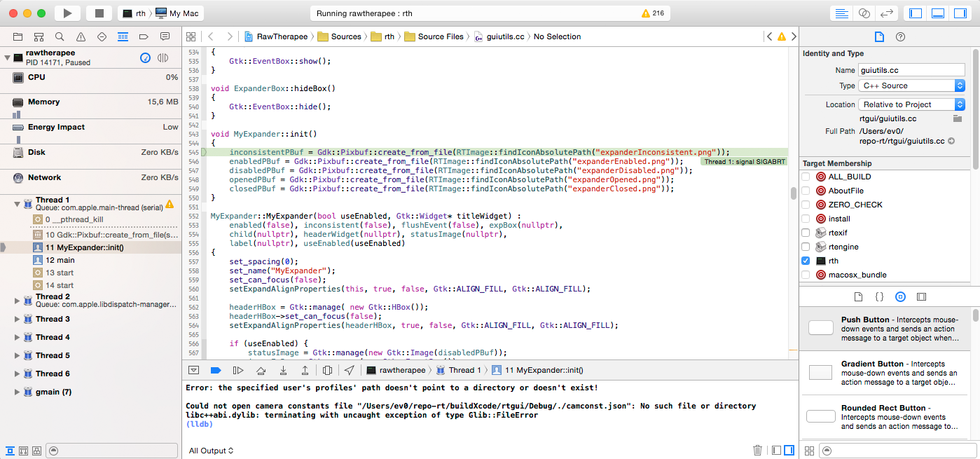Stop the running rawtherapee process
980x459 pixels.
coord(99,13)
